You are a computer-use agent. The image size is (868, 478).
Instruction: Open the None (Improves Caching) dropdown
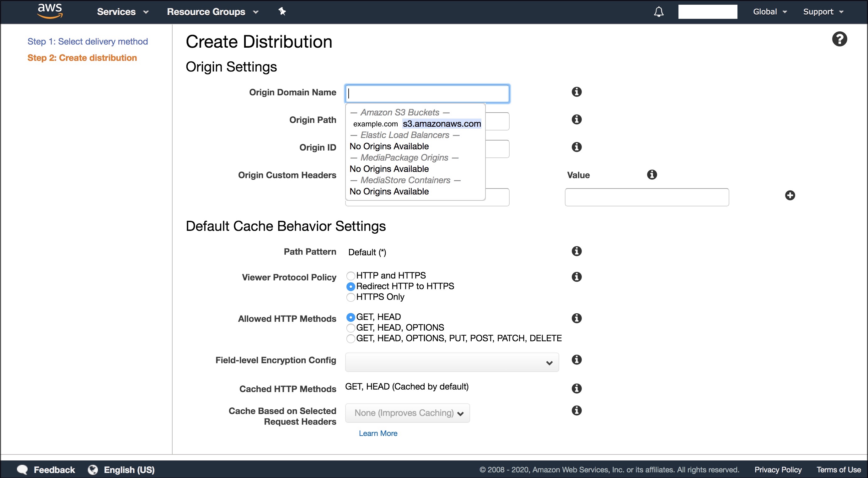coord(407,413)
